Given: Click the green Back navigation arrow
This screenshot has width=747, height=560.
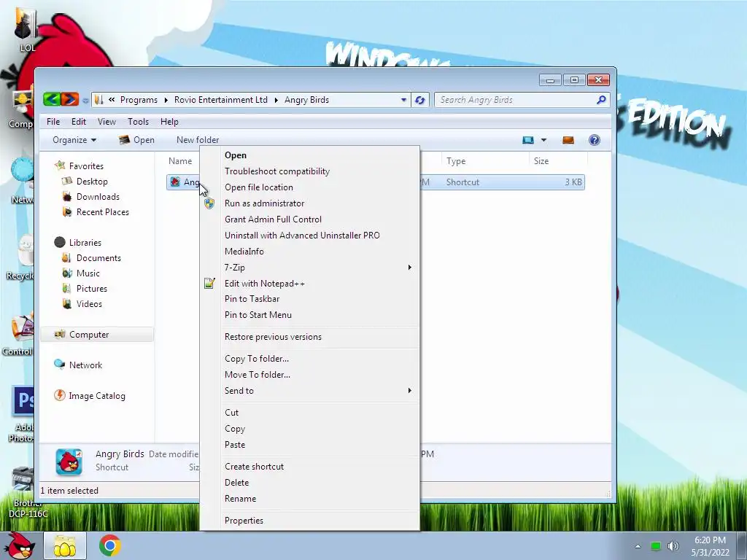Looking at the screenshot, I should [x=52, y=99].
